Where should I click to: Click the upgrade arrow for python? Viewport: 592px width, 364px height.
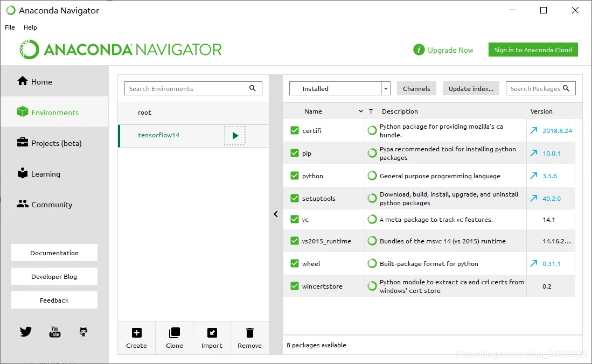pos(533,176)
